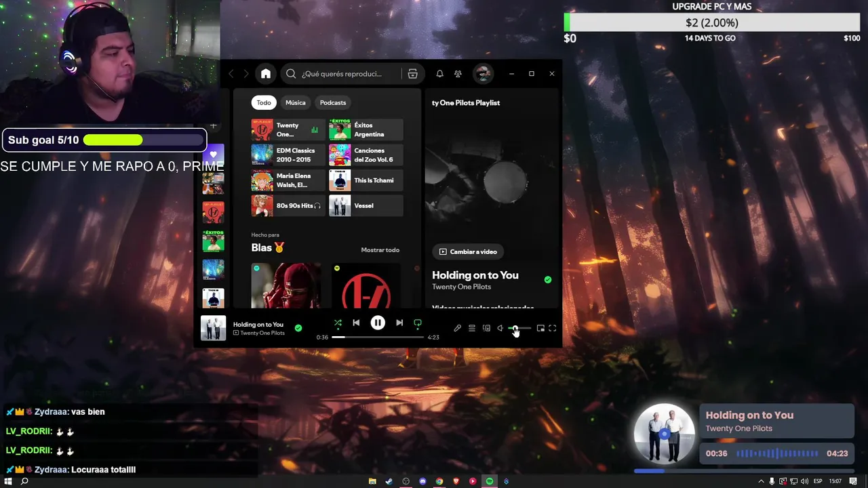Open Windows Start menu
Screen dimensions: 868x488
8,481
